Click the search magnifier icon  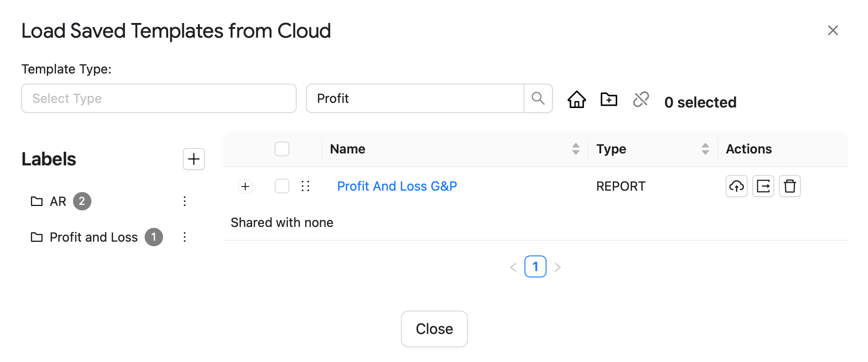tap(538, 98)
